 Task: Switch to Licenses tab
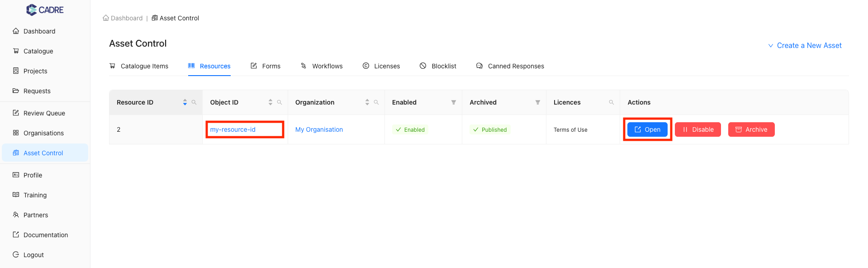click(x=381, y=66)
